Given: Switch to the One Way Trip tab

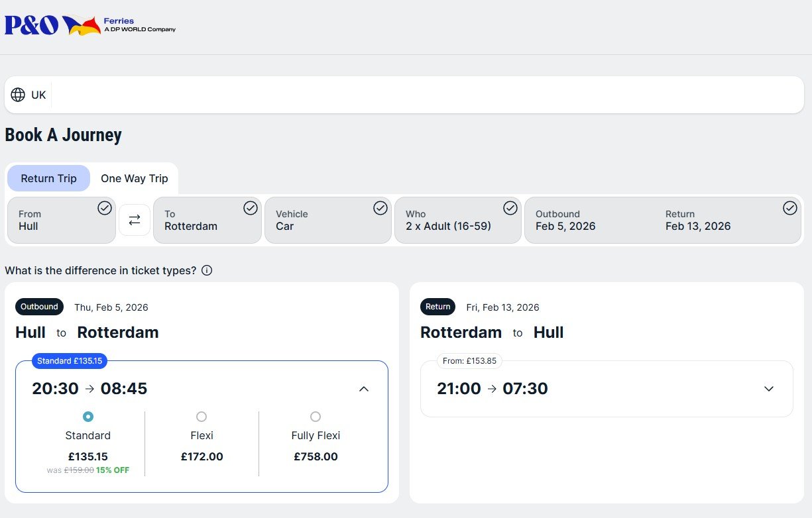Looking at the screenshot, I should coord(135,178).
